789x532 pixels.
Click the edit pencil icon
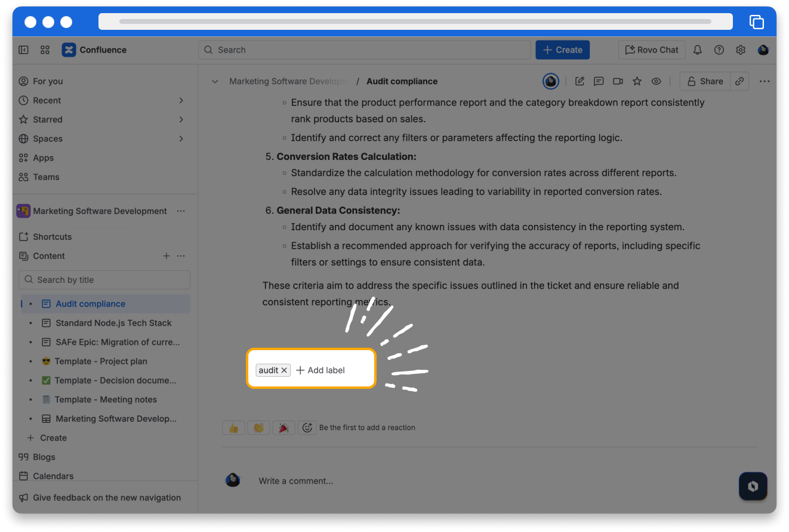pyautogui.click(x=580, y=81)
